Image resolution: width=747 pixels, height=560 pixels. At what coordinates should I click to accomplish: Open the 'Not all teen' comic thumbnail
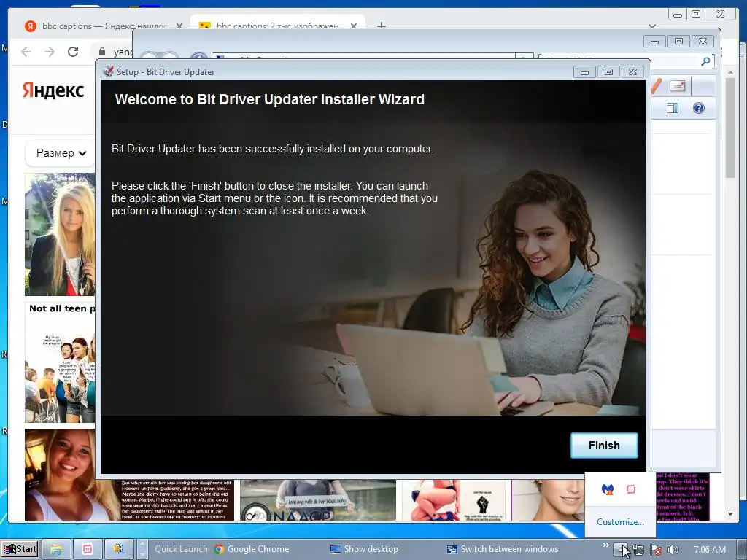coord(60,362)
